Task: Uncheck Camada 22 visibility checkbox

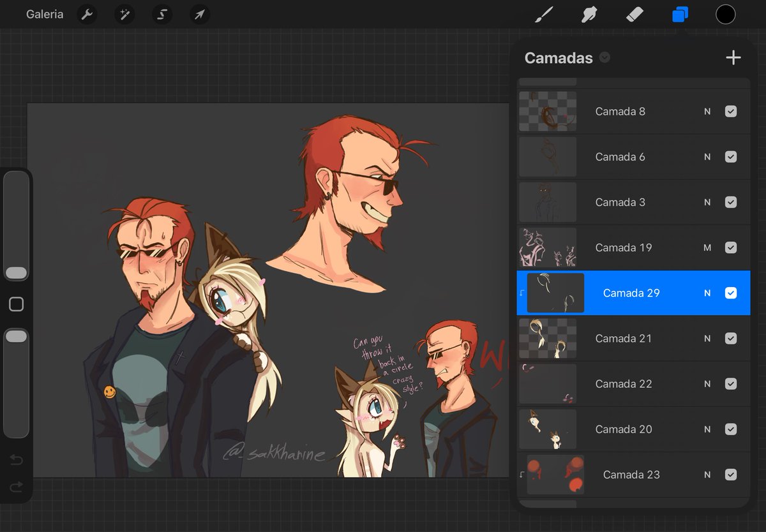Action: [731, 384]
